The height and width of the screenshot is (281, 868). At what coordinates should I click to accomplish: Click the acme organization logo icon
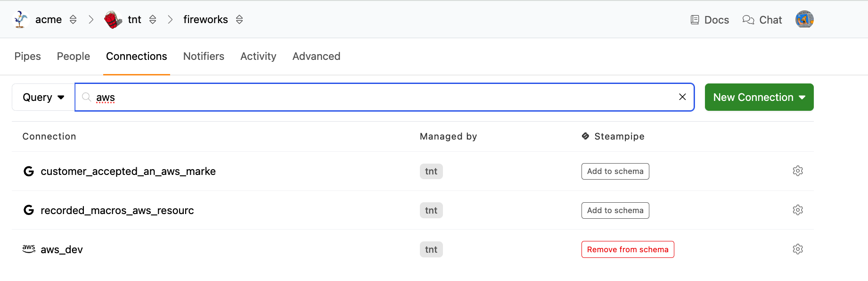coord(20,19)
